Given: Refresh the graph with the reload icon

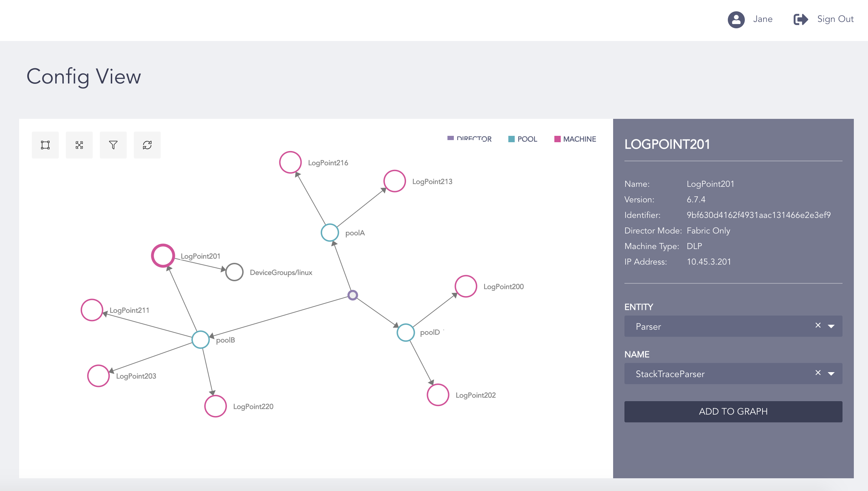Looking at the screenshot, I should [x=147, y=145].
